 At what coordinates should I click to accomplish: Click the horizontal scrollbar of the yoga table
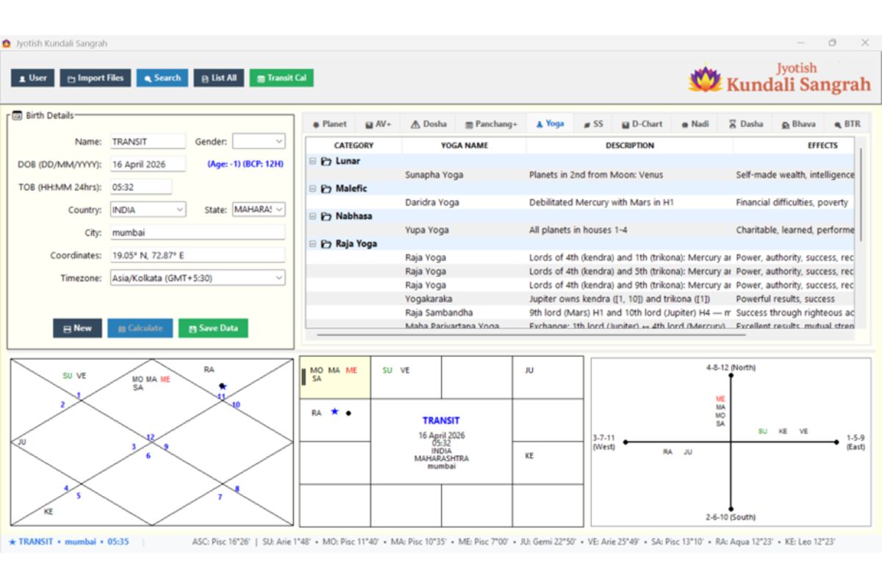[531, 335]
